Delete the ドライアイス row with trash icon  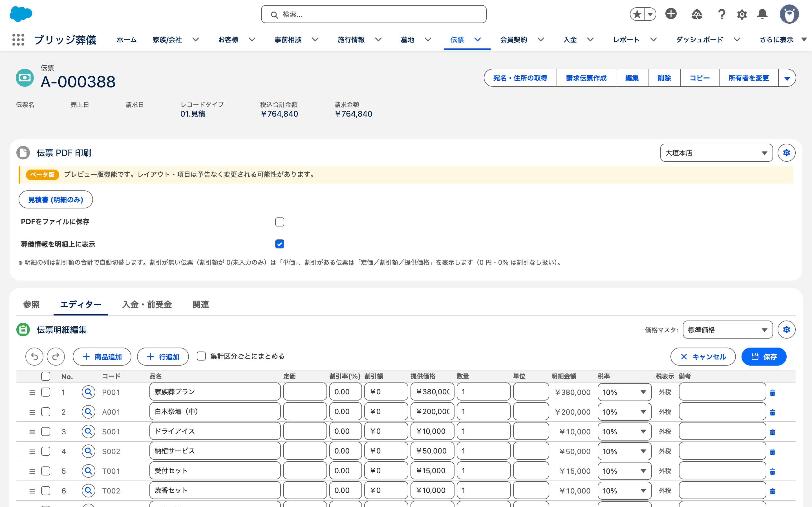tap(773, 432)
